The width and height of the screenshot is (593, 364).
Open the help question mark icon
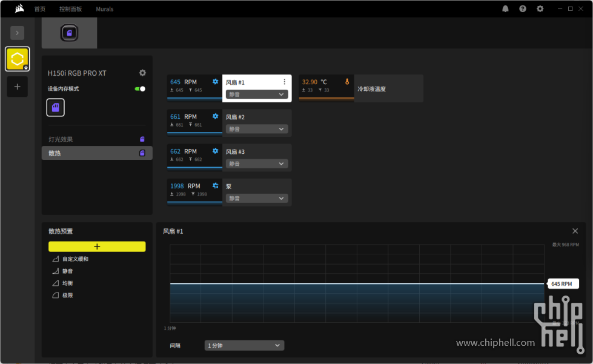[x=523, y=8]
